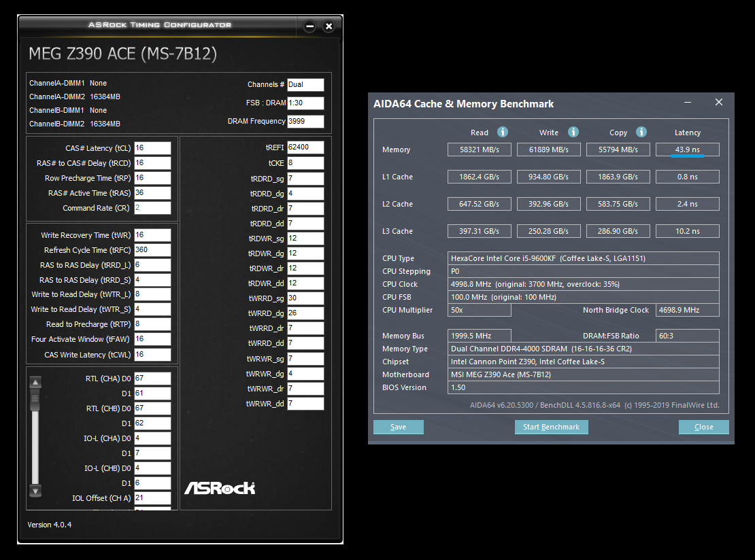
Task: Click the Memory Latency result 43.9 ns
Action: [688, 150]
